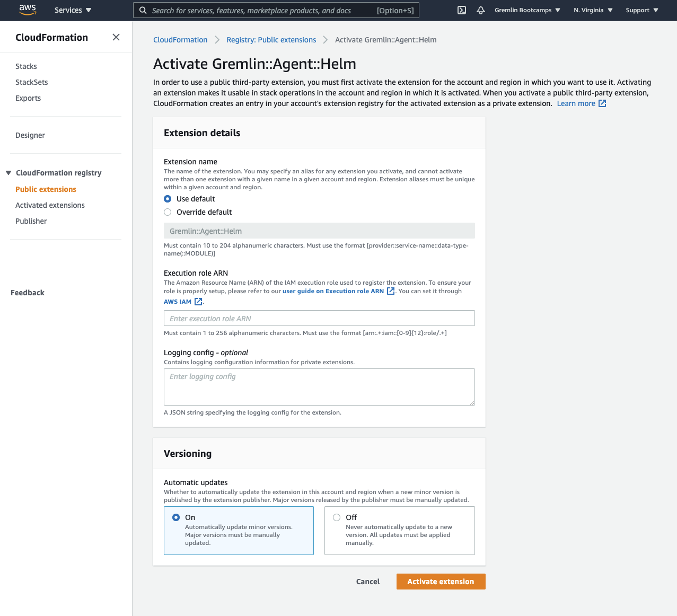Click the Feedback link in sidebar
677x616 pixels.
click(28, 293)
